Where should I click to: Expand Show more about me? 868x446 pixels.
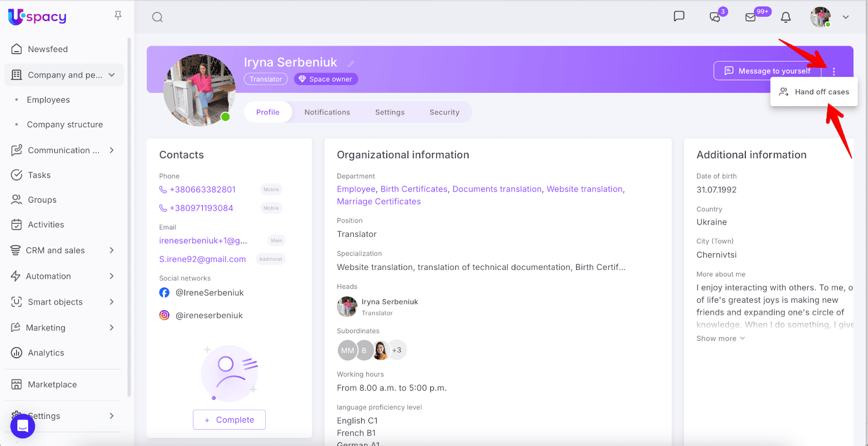[720, 339]
